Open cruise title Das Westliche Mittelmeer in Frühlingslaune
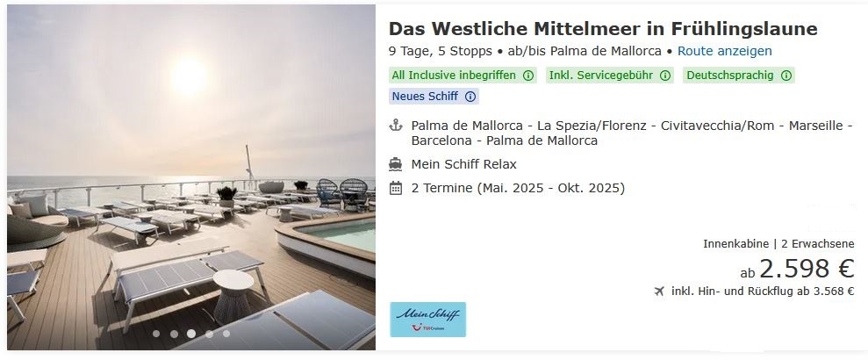The height and width of the screenshot is (360, 868). [x=603, y=28]
